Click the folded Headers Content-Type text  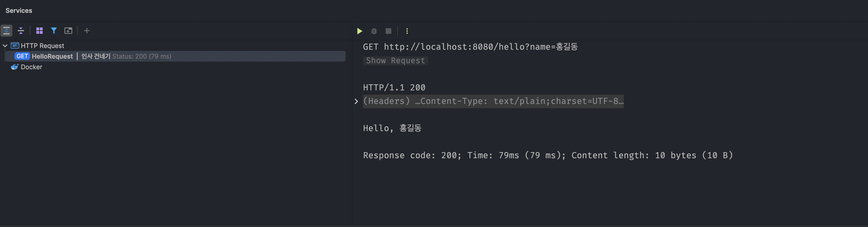(493, 101)
